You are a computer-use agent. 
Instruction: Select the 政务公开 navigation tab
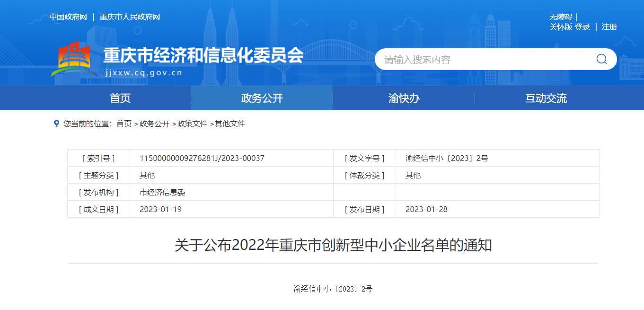pos(262,98)
